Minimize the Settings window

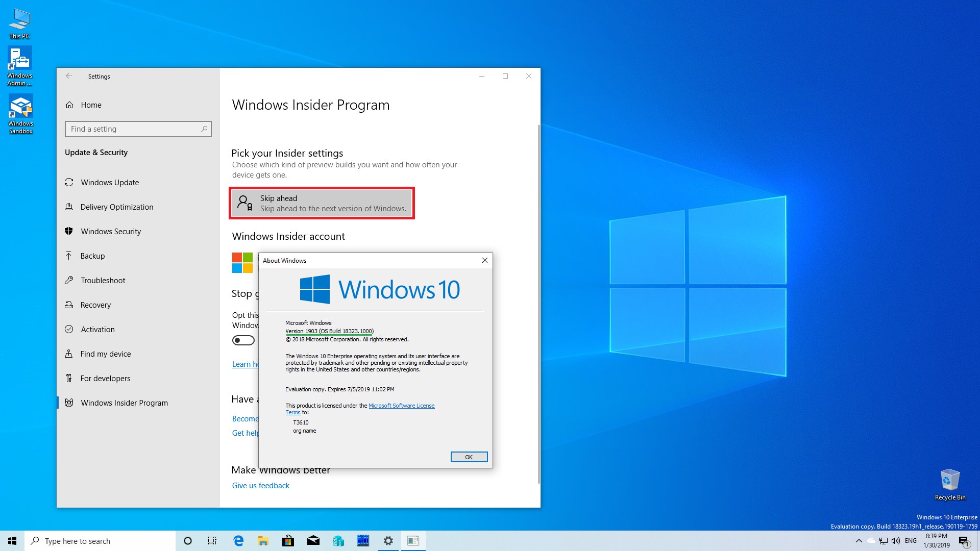[x=481, y=76]
